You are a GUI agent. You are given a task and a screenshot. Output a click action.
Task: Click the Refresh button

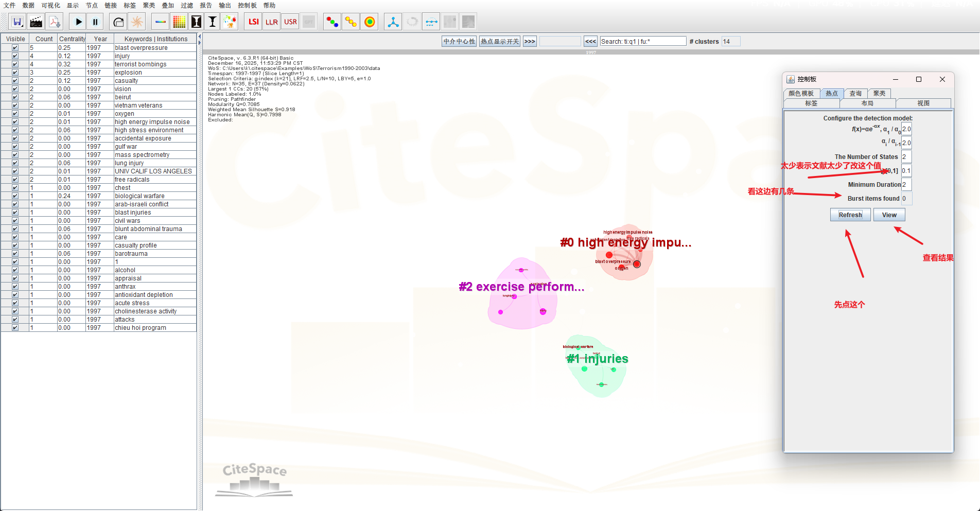click(x=850, y=215)
